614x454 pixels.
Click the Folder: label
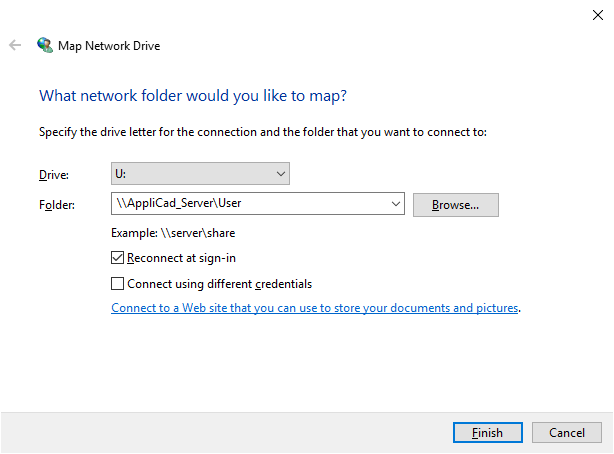(x=57, y=205)
